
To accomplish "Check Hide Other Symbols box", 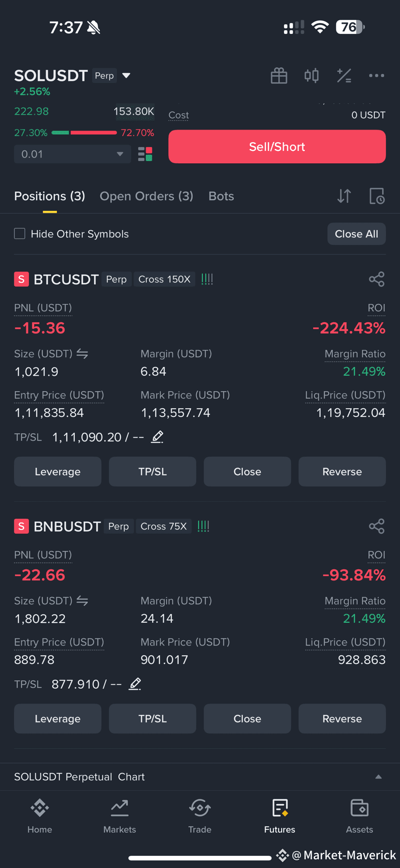I will click(x=20, y=234).
